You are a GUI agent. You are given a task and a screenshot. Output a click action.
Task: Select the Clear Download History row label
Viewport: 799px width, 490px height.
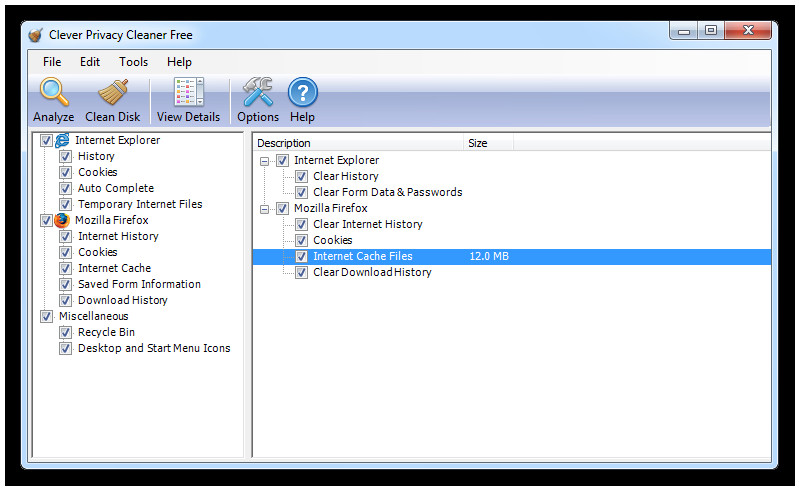(372, 273)
